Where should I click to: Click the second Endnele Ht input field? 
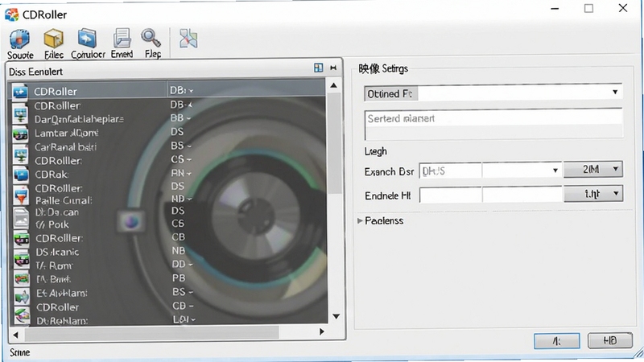pos(522,195)
